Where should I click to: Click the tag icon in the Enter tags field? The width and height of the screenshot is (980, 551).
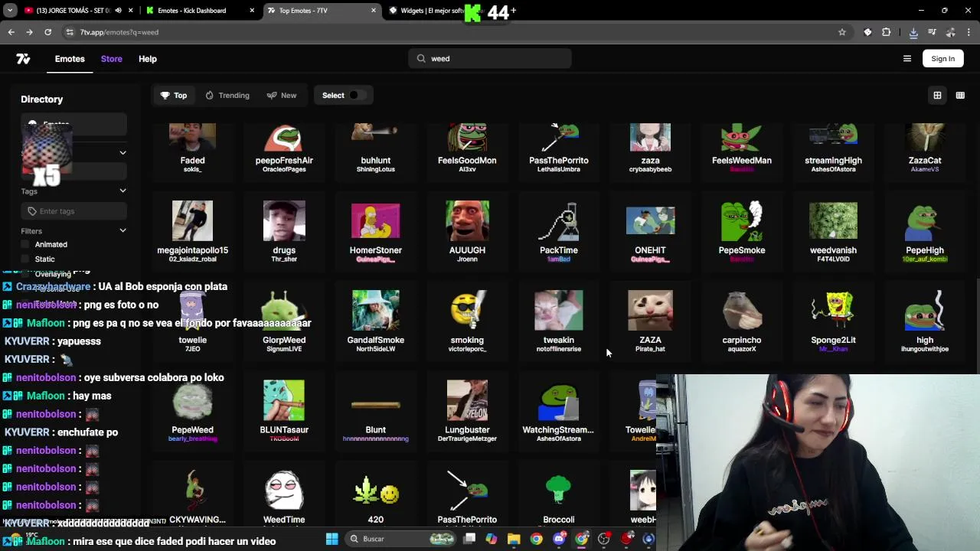32,211
